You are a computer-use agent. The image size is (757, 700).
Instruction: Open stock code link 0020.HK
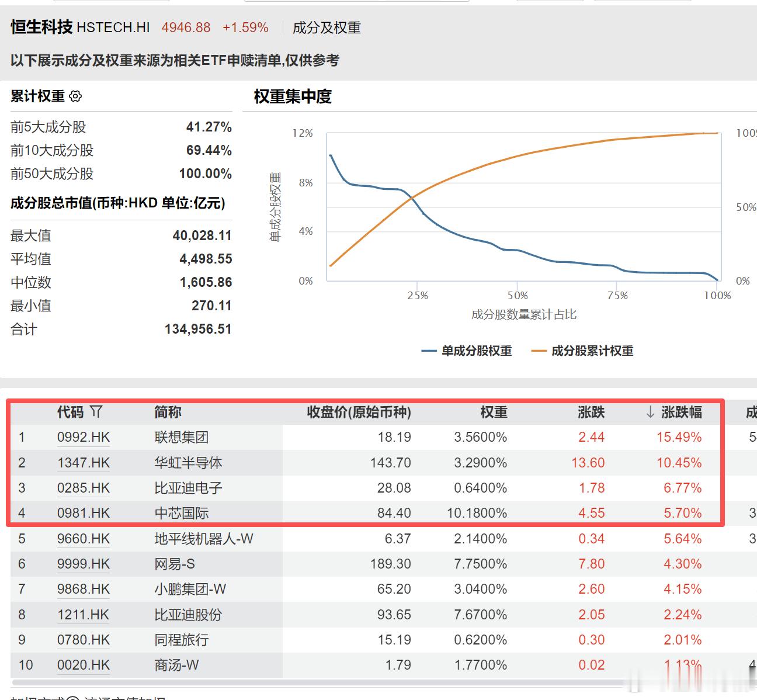[x=84, y=665]
